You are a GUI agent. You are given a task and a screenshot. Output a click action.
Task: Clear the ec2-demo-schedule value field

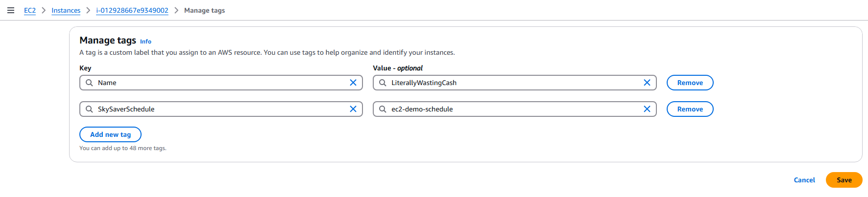tap(647, 109)
